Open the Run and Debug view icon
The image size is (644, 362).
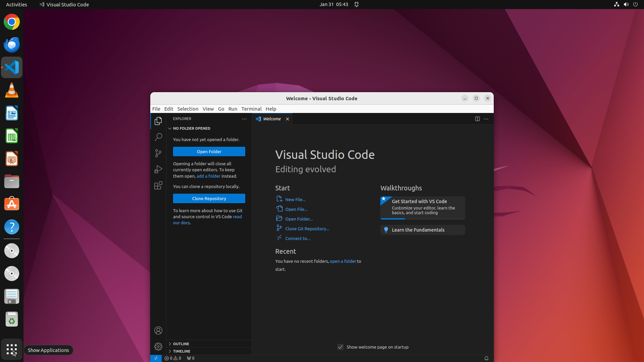click(158, 169)
